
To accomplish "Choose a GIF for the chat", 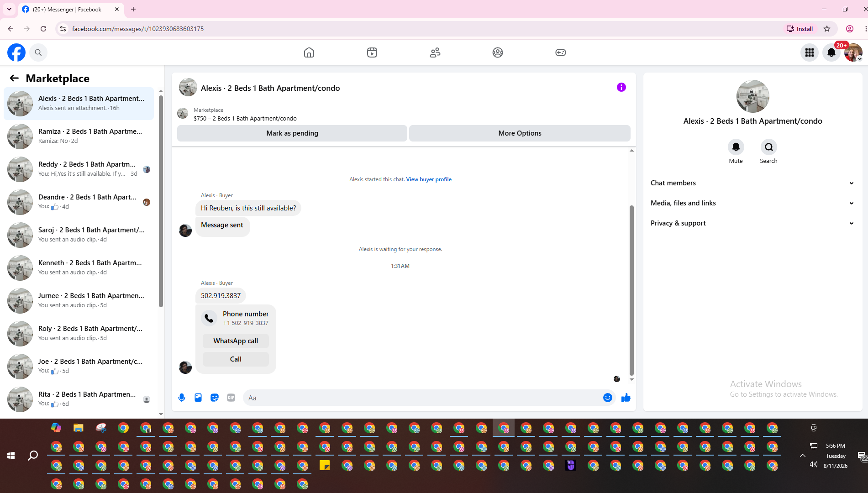I will (x=231, y=398).
